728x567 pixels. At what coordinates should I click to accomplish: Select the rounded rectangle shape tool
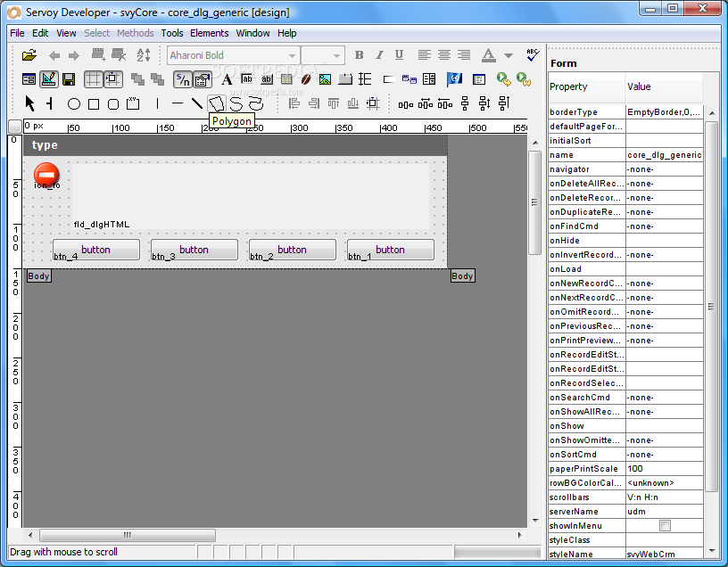click(x=113, y=104)
